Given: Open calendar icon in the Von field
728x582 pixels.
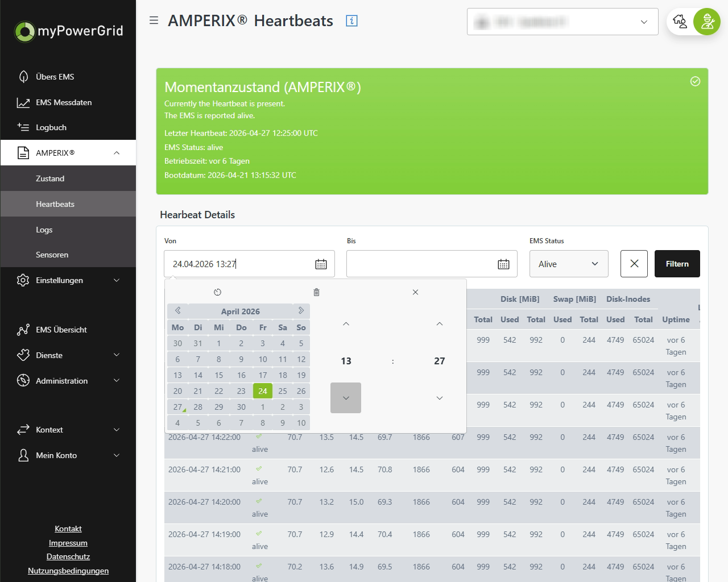Looking at the screenshot, I should click(x=321, y=264).
